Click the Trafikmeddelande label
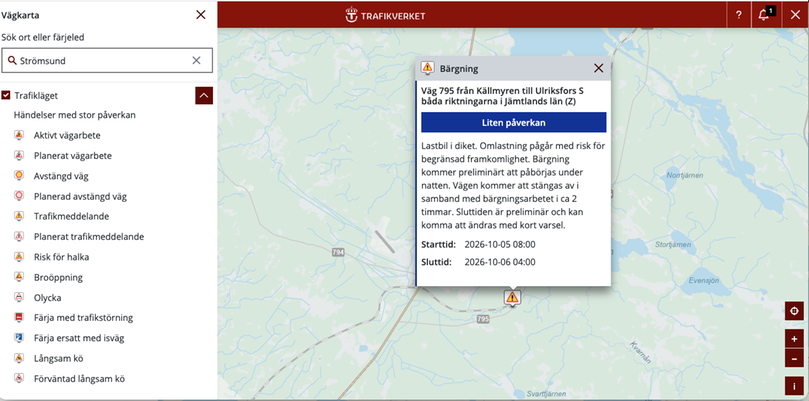Screen dimensions: 809x401 coord(71,216)
